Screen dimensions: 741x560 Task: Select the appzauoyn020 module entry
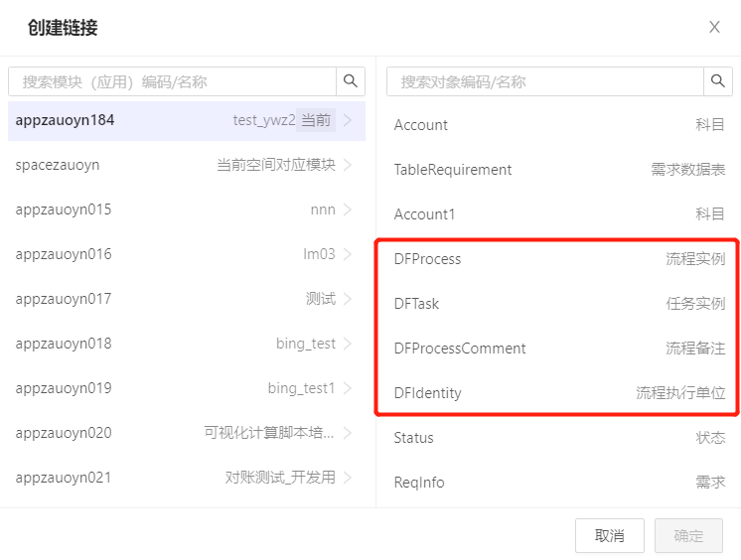click(187, 433)
